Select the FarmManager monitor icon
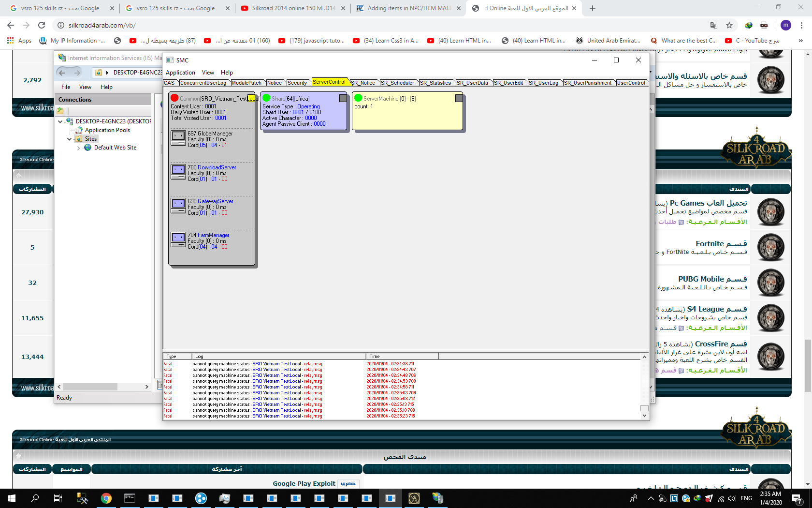Image resolution: width=812 pixels, height=508 pixels. point(178,239)
